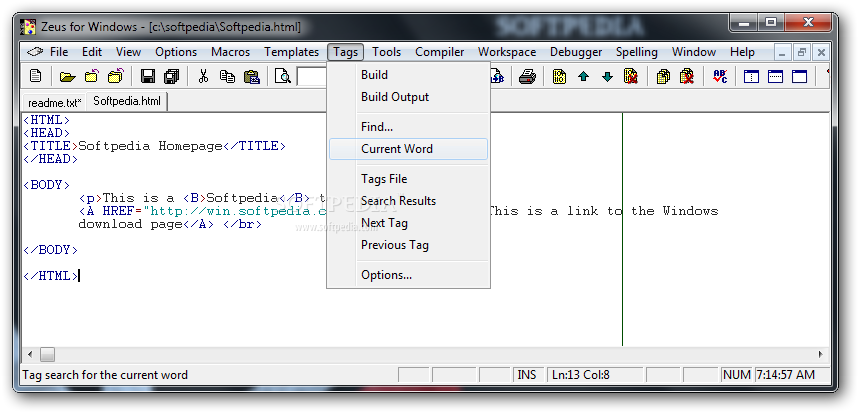Click the NUM indicator in status bar
The image size is (859, 413).
coord(736,375)
